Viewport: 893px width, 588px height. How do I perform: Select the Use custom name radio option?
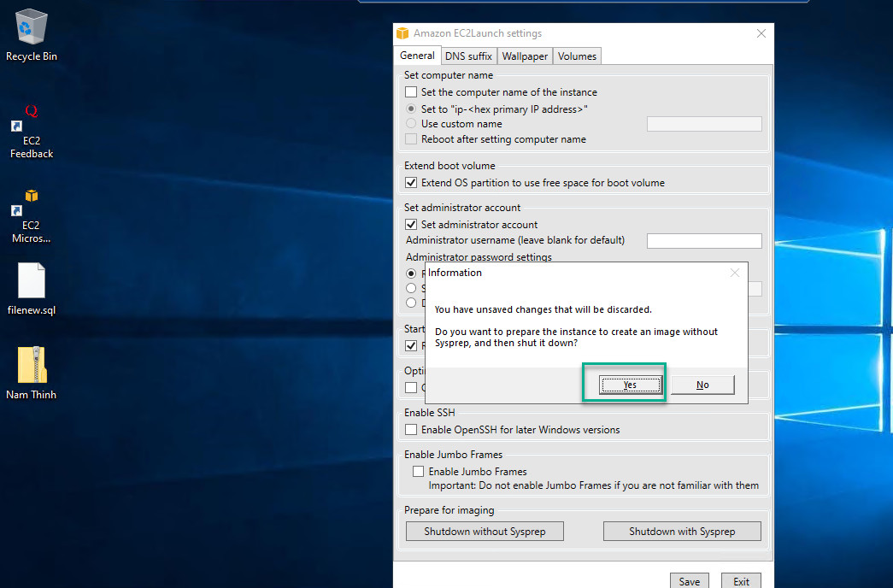tap(411, 123)
